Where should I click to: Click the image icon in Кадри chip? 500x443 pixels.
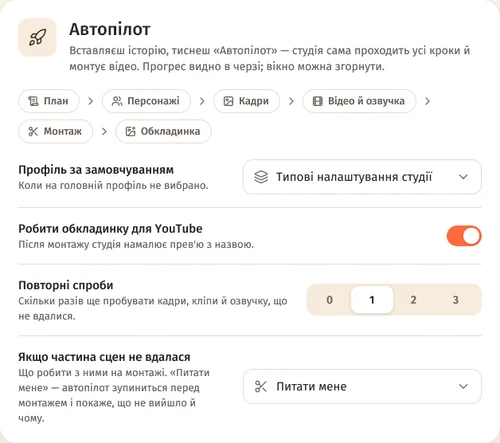[228, 101]
